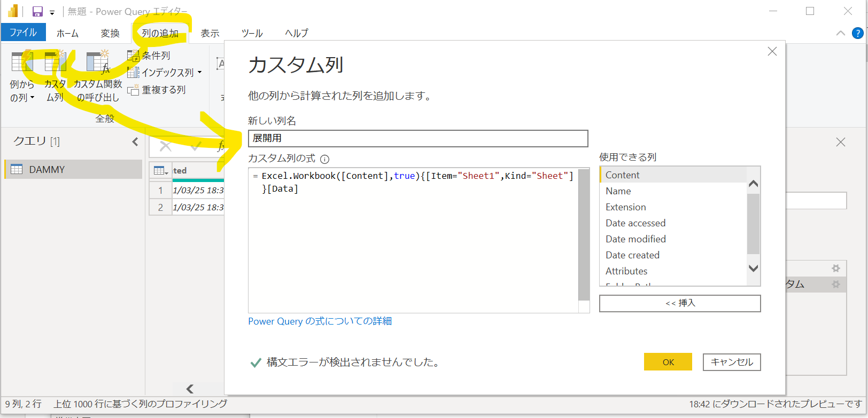
Task: Click the Invoke Custom Function icon
Action: [x=98, y=61]
